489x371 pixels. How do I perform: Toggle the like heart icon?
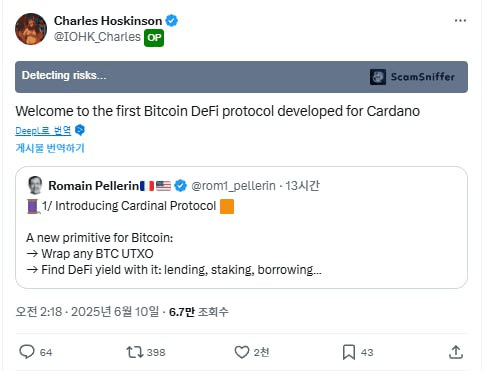coord(242,352)
